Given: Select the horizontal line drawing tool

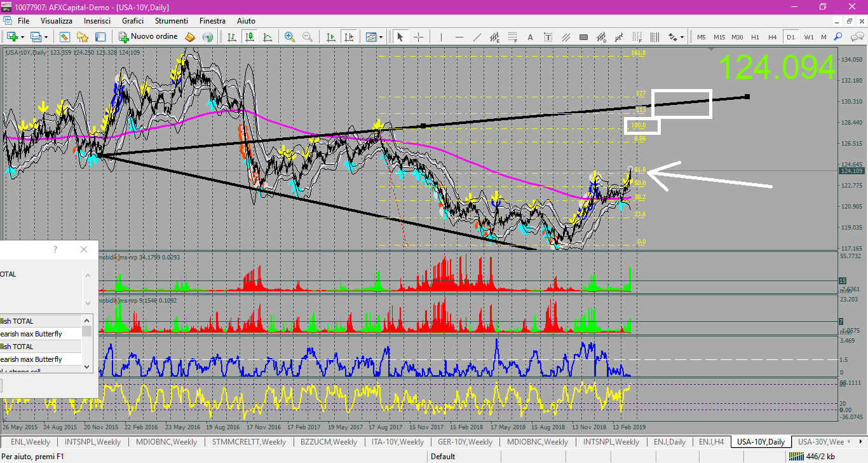Looking at the screenshot, I should point(459,37).
